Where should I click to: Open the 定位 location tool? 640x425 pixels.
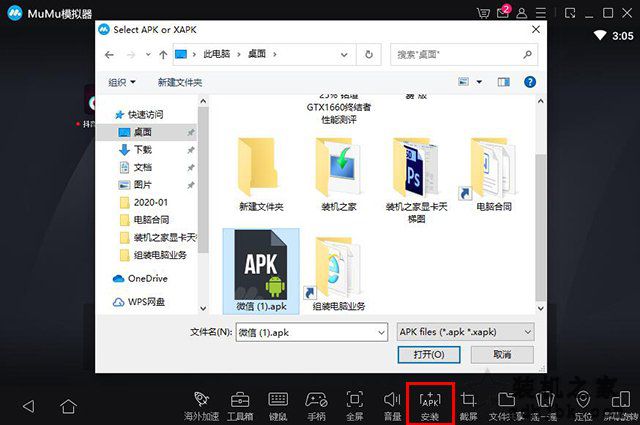point(583,405)
